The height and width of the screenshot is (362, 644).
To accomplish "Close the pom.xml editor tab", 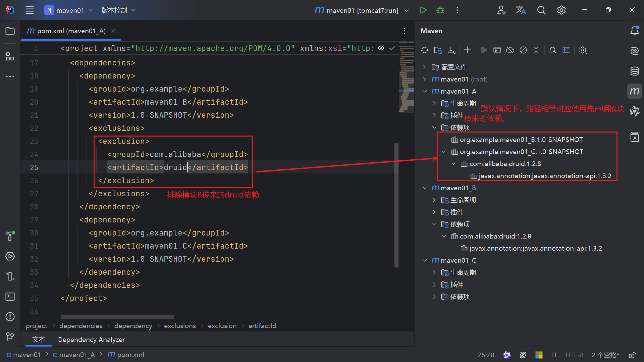I will coord(113,31).
